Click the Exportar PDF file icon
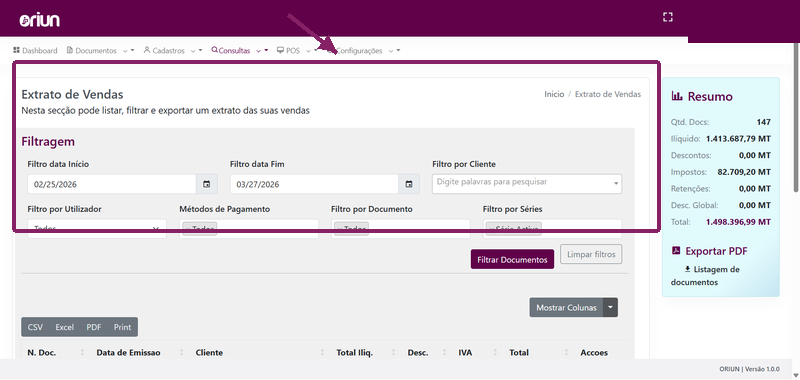 tap(676, 250)
